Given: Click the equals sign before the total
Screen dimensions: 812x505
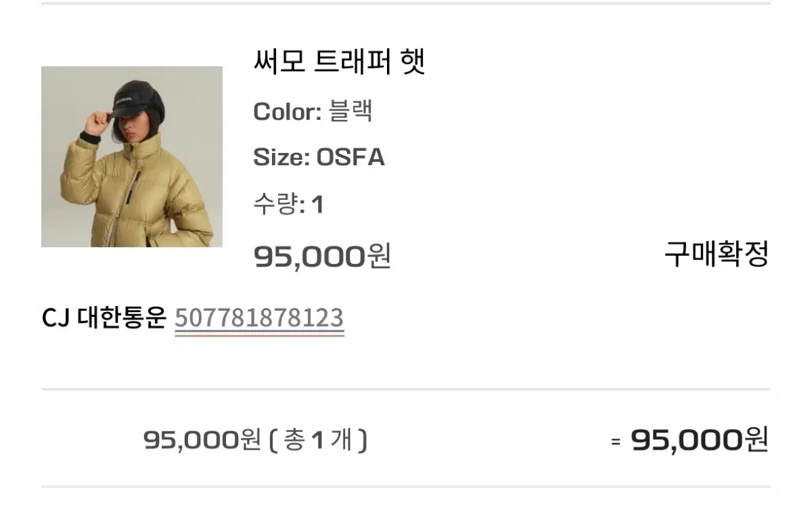Looking at the screenshot, I should 616,441.
